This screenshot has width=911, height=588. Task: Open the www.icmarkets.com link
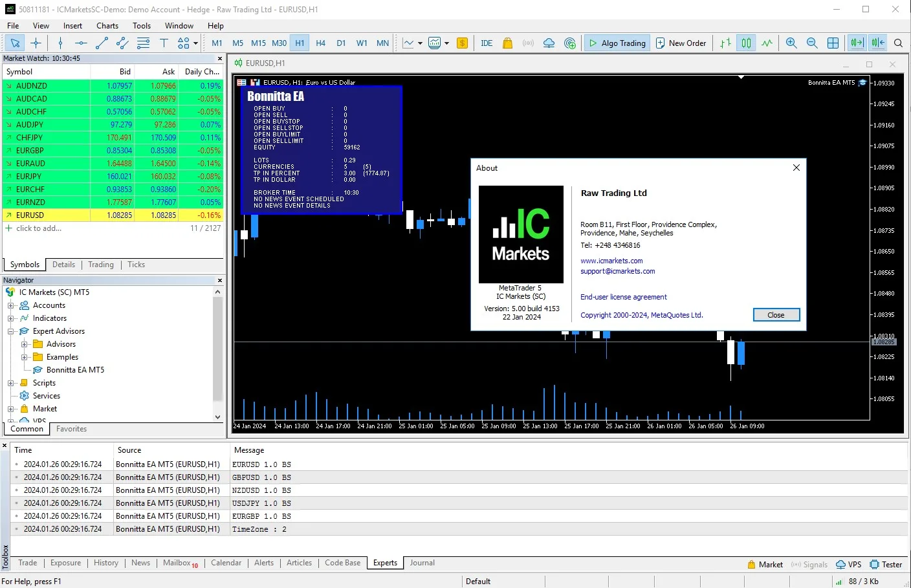coord(611,261)
